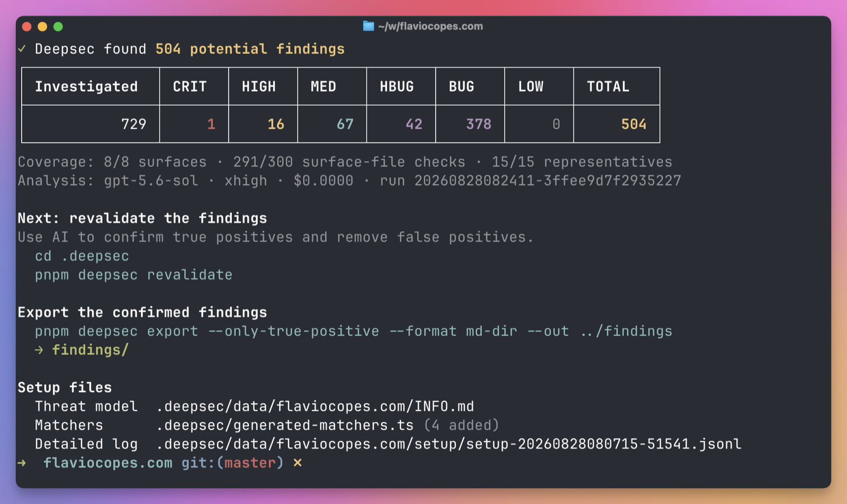Click the HBUG count 42

(x=414, y=124)
